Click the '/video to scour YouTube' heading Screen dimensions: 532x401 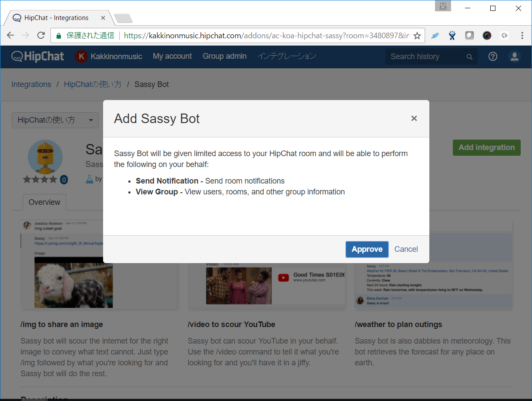point(231,324)
